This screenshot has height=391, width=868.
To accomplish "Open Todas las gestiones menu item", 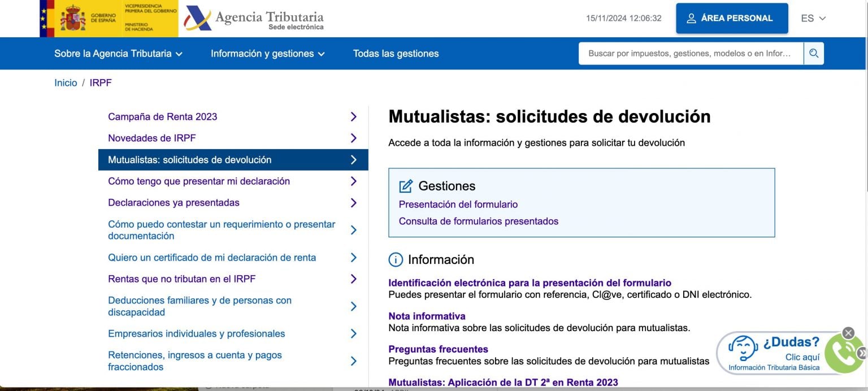I will pos(396,54).
